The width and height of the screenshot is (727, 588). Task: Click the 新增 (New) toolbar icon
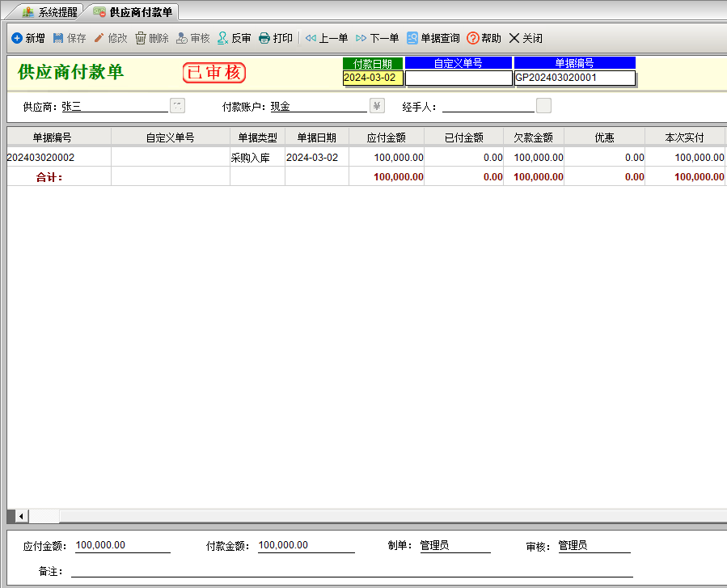coord(27,38)
